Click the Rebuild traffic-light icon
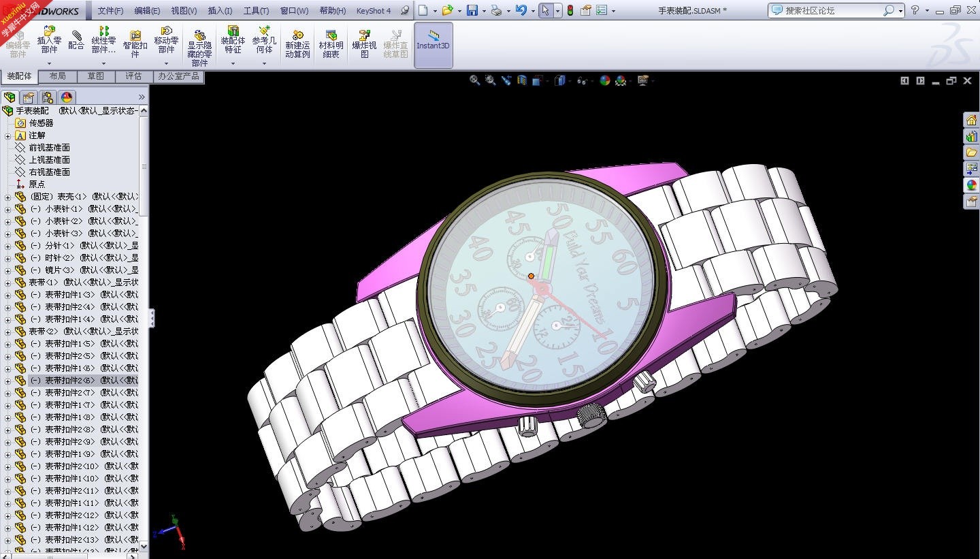This screenshot has width=980, height=559. point(570,10)
